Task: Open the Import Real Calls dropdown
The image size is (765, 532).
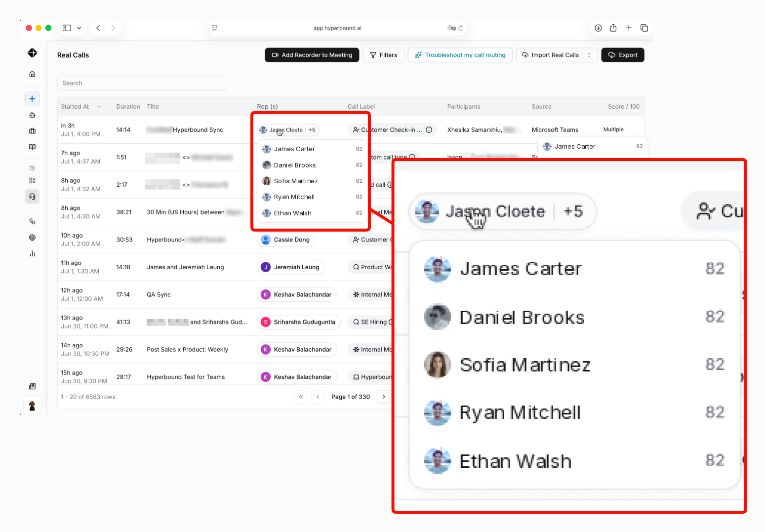Action: click(557, 55)
